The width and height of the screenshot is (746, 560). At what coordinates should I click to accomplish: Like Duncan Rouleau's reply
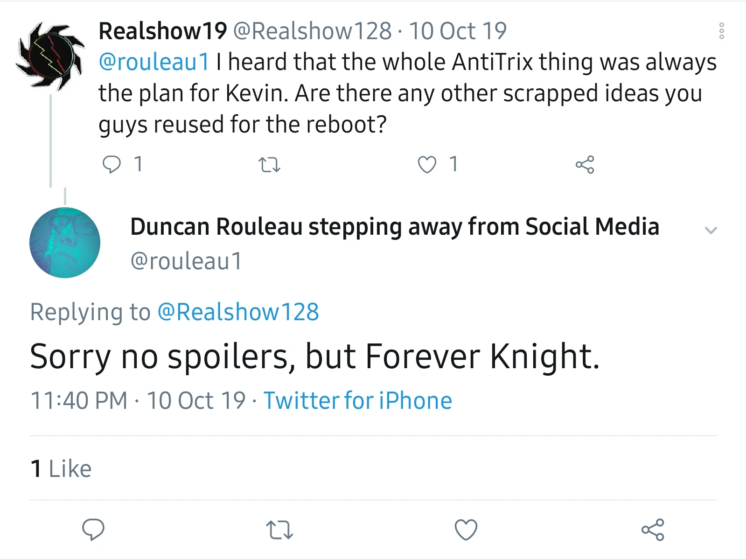point(466,530)
